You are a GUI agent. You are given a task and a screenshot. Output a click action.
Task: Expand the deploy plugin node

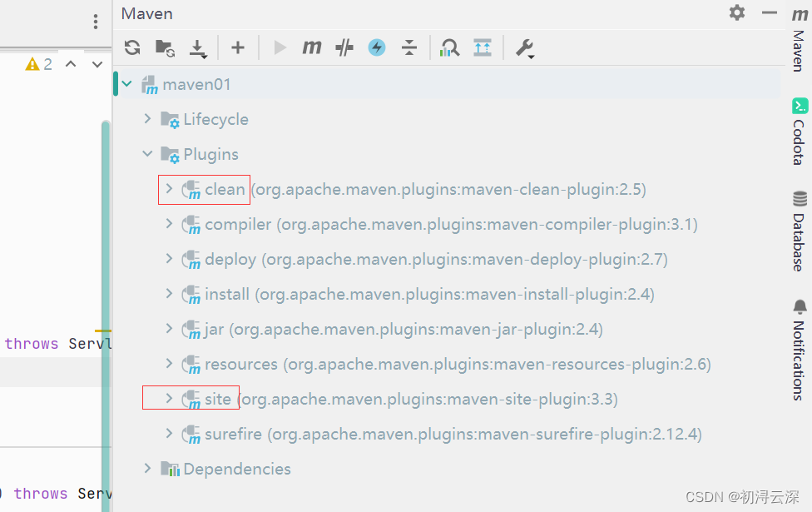pyautogui.click(x=169, y=259)
